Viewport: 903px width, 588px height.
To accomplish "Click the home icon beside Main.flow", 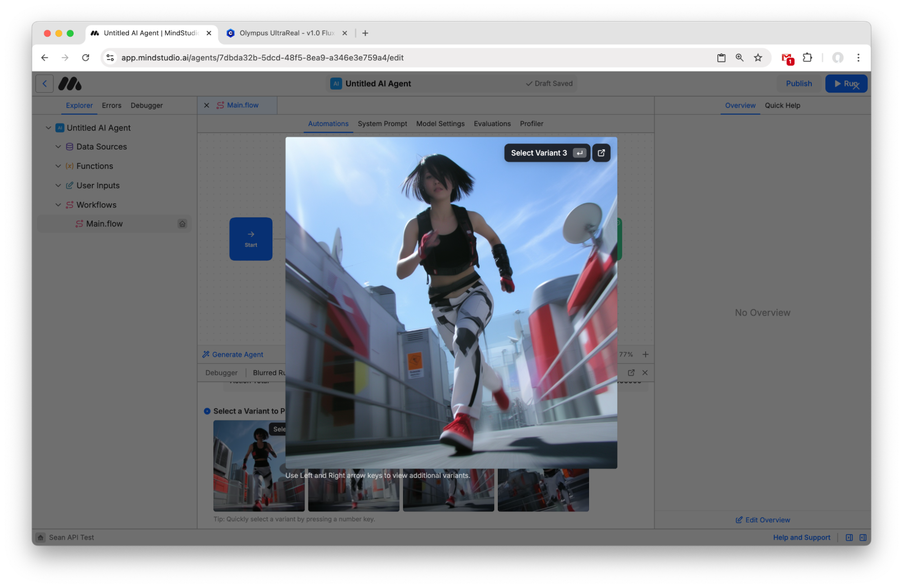I will pyautogui.click(x=182, y=223).
